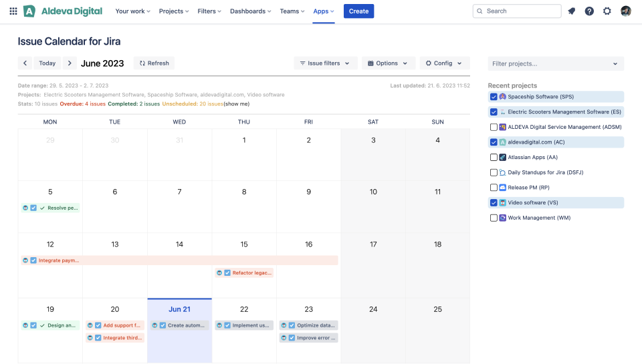Click the ALDEVA Digital Service Management icon

[502, 127]
